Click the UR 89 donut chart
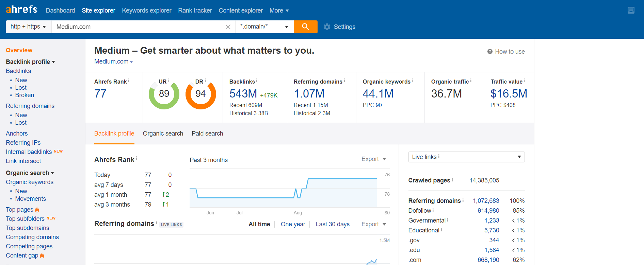The height and width of the screenshot is (265, 644). pyautogui.click(x=164, y=94)
